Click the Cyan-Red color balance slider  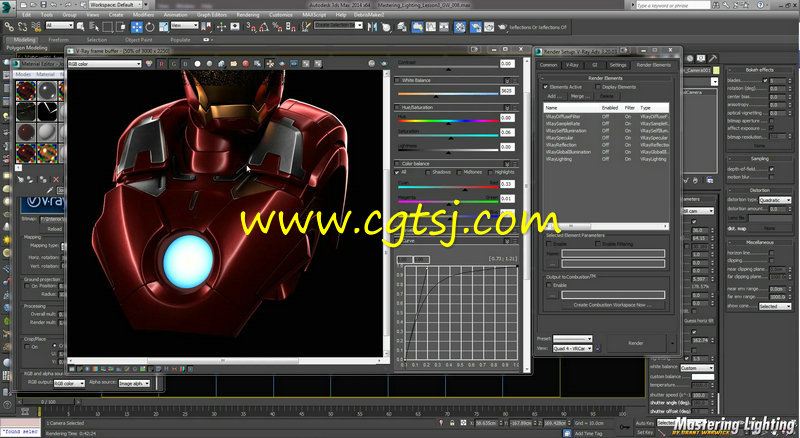pos(448,187)
